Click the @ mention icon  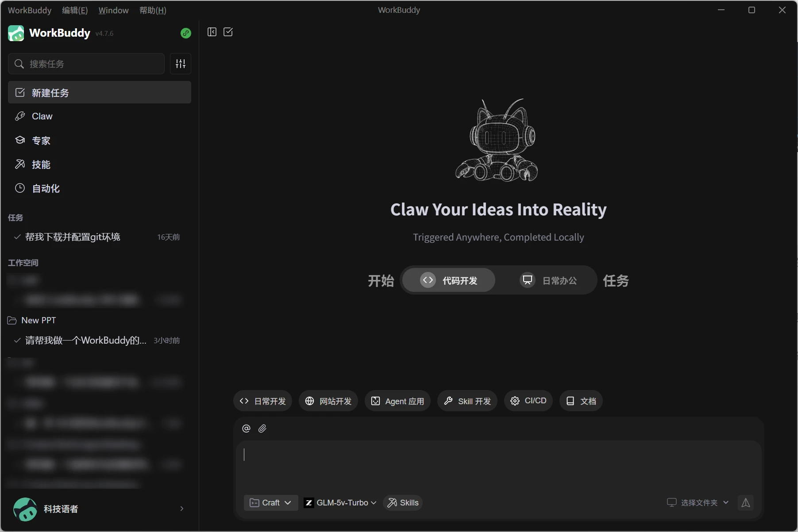click(247, 429)
